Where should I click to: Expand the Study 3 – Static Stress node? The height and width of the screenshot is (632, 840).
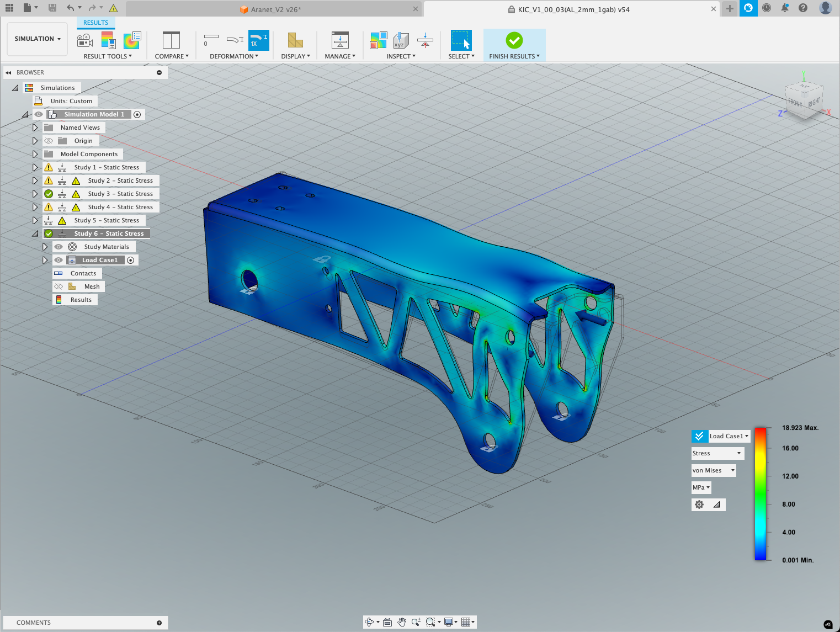35,194
